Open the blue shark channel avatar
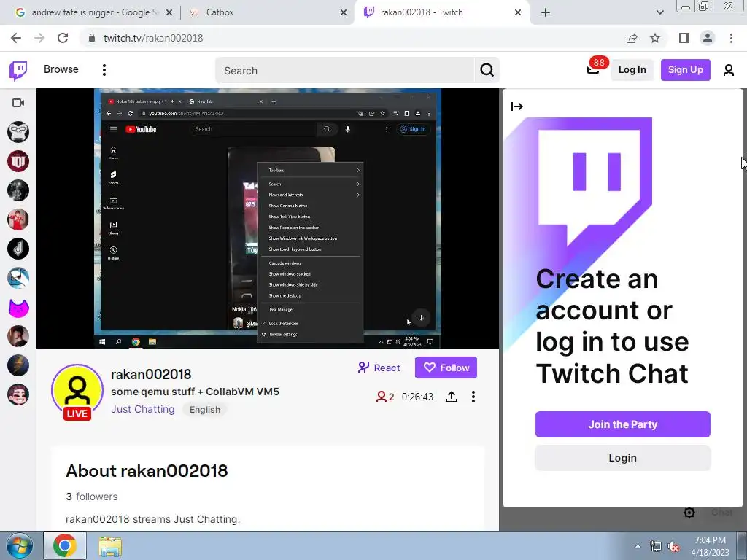Screen dimensions: 747x560 pos(18,278)
